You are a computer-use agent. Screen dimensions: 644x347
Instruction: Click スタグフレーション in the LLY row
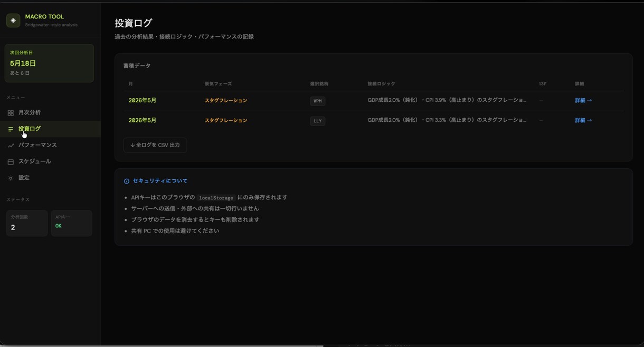pyautogui.click(x=226, y=120)
